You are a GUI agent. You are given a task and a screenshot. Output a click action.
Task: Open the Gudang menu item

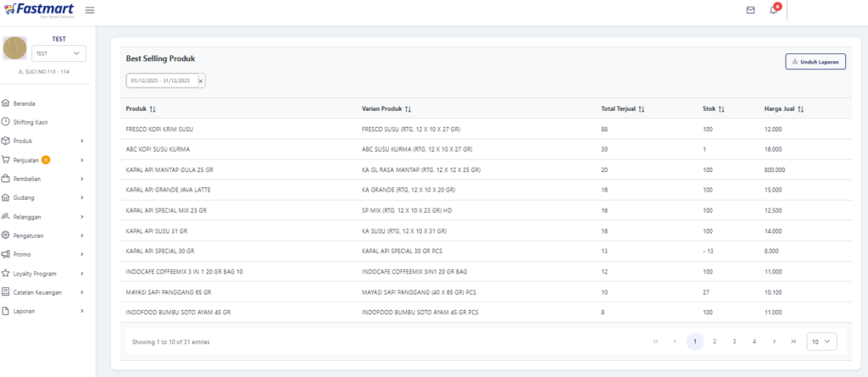coord(44,197)
